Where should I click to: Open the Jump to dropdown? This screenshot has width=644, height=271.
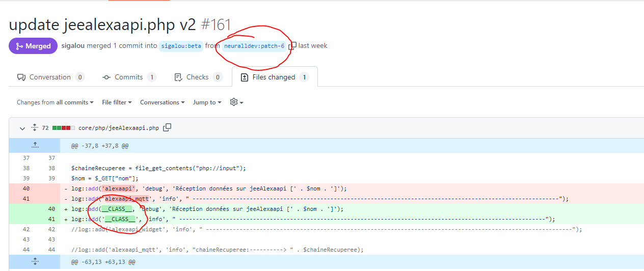coord(207,102)
